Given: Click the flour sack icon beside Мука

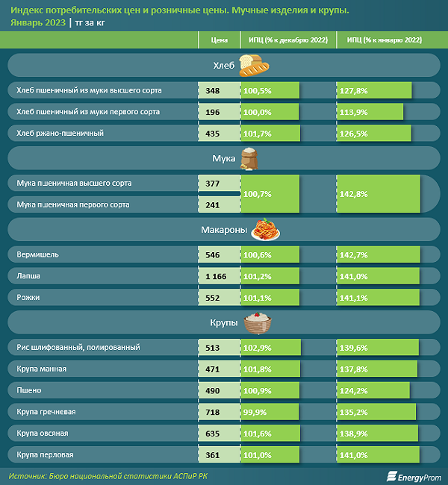Looking at the screenshot, I should pos(249,159).
